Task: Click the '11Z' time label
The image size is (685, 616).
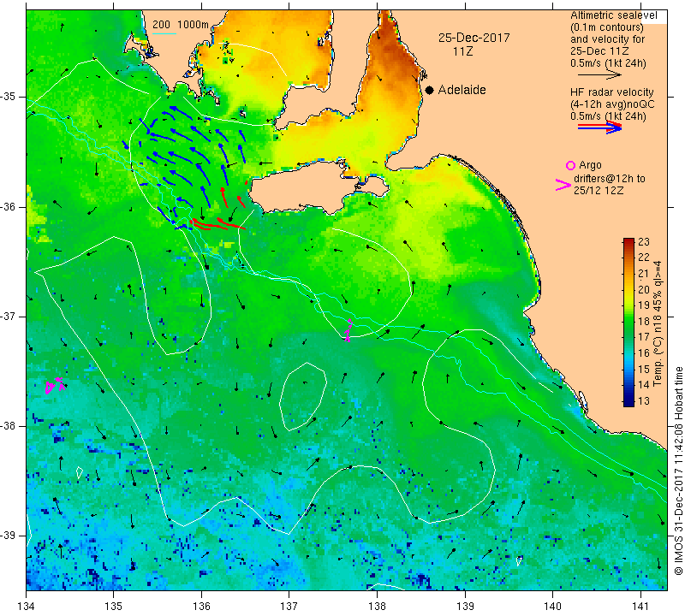Action: (x=462, y=51)
